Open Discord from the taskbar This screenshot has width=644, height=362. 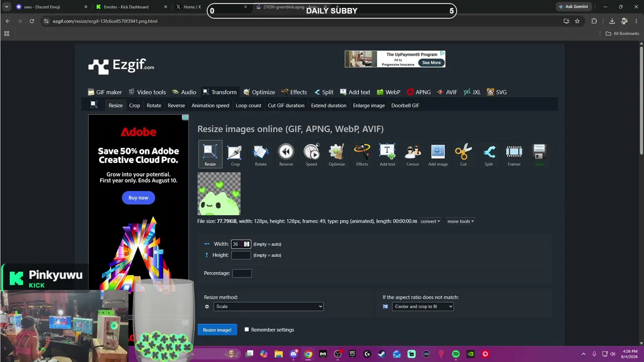click(294, 354)
